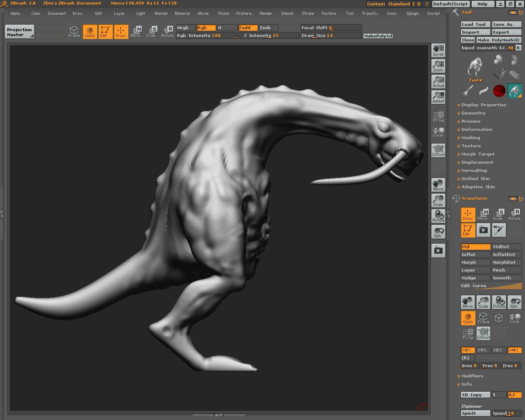Expand the Preview section
Image resolution: width=525 pixels, height=420 pixels.
click(x=470, y=121)
